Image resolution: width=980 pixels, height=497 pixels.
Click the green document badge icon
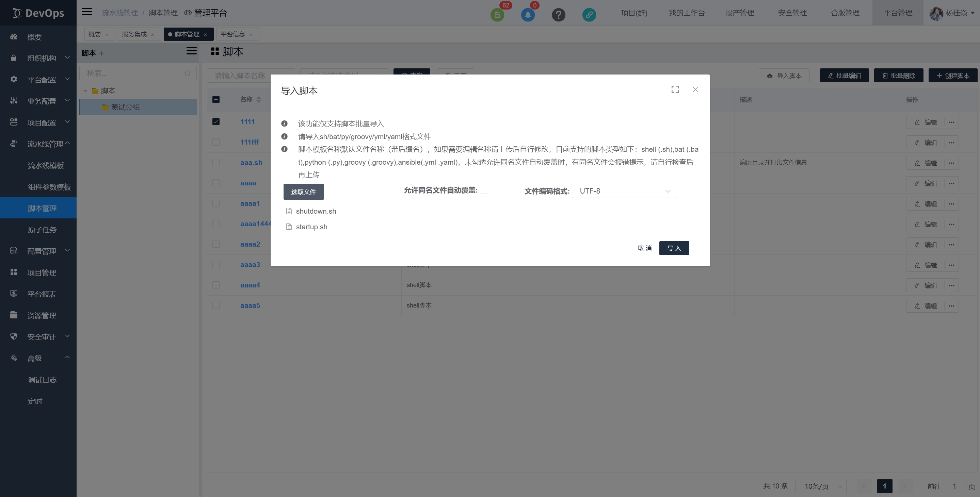(x=497, y=15)
